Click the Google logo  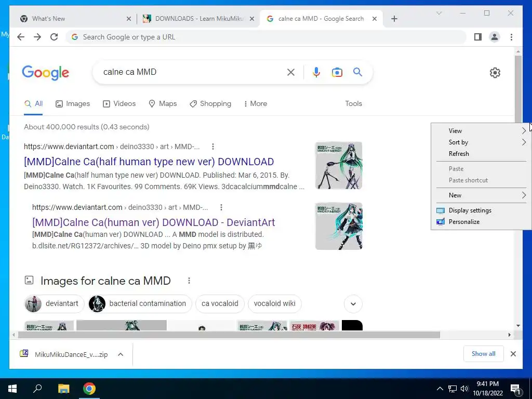pyautogui.click(x=46, y=73)
